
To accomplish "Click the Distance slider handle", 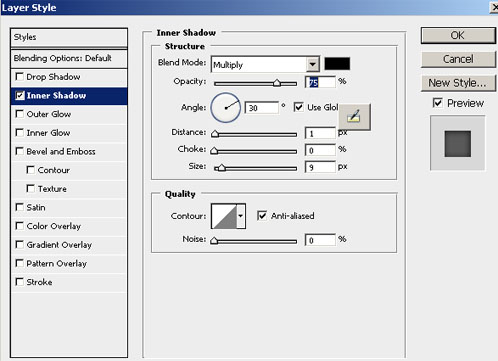I will coord(215,134).
